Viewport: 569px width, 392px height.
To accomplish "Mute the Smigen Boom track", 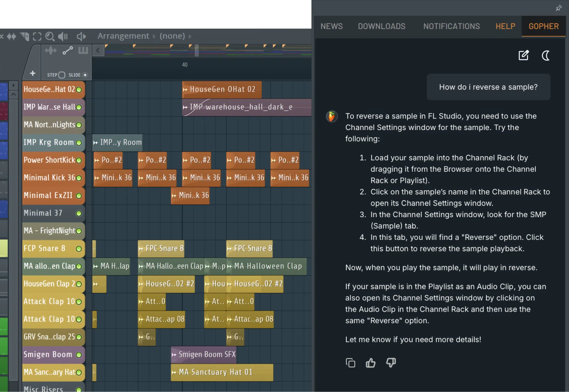I will (79, 355).
